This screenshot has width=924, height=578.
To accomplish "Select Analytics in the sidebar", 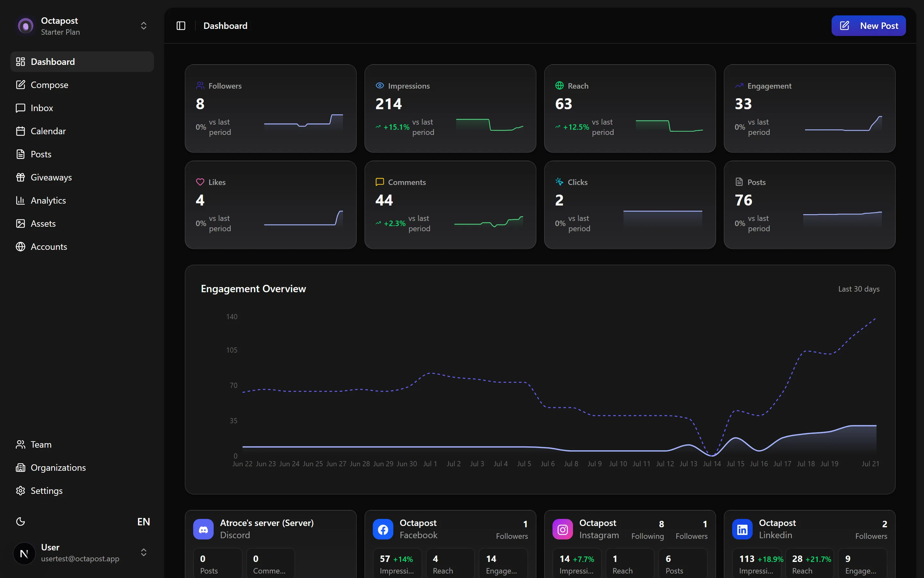I will coord(82,200).
